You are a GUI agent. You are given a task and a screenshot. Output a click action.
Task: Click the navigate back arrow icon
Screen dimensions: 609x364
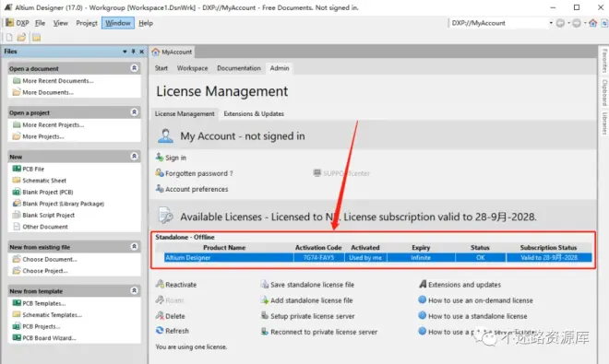click(x=560, y=23)
